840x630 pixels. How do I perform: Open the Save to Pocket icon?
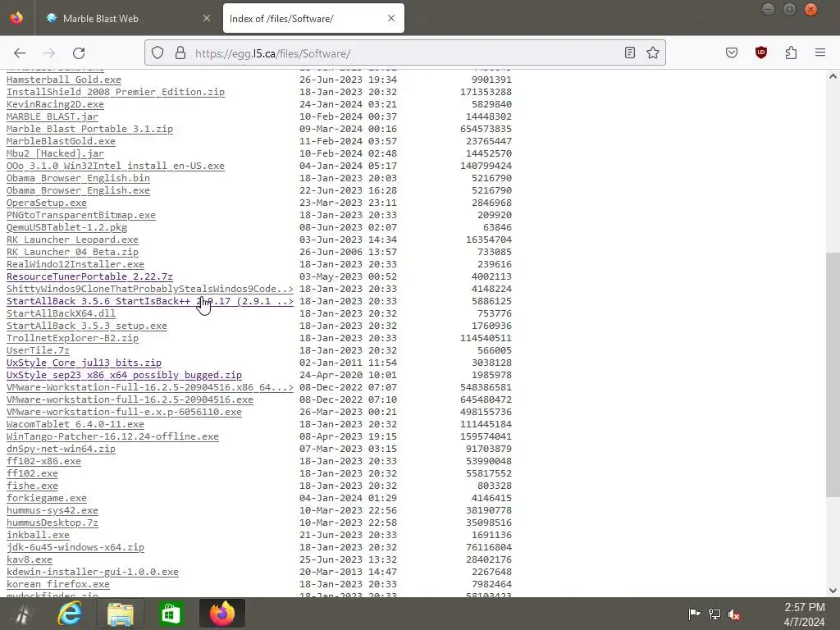(x=732, y=52)
